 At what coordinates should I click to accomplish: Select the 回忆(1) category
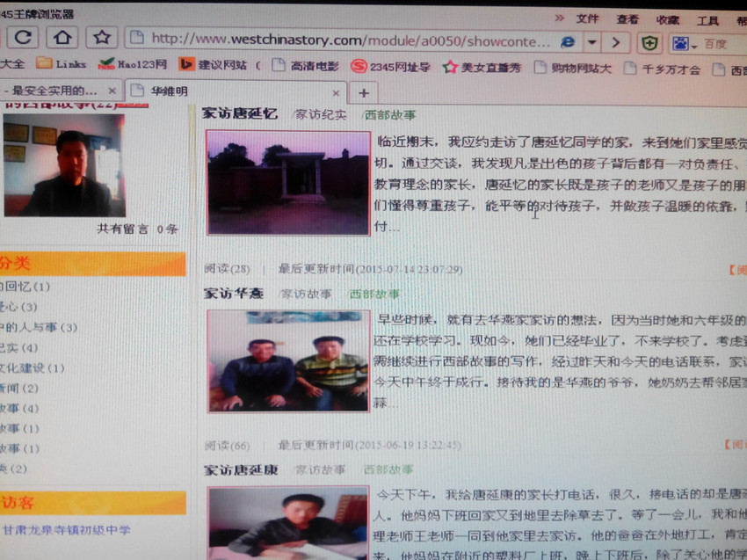click(x=25, y=287)
